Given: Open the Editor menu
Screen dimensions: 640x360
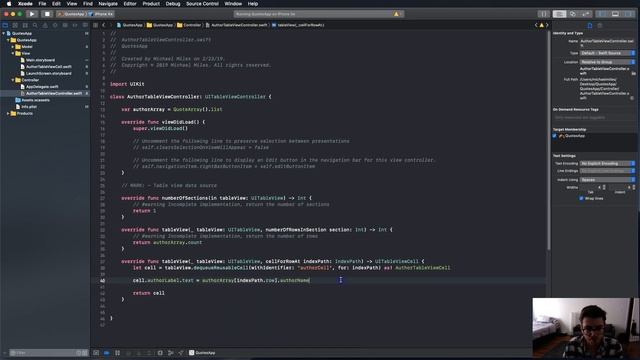Looking at the screenshot, I should [x=130, y=4].
